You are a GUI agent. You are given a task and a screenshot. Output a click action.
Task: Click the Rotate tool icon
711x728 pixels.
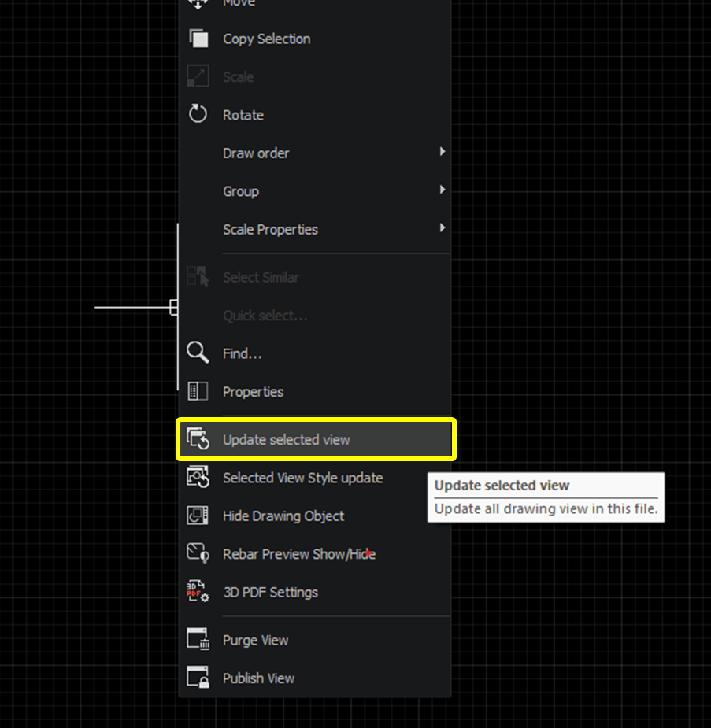pyautogui.click(x=198, y=114)
